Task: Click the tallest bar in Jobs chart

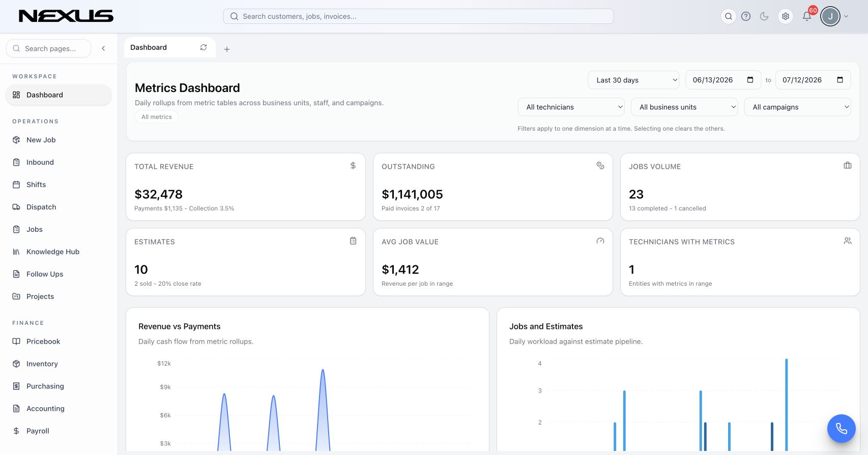Action: point(787,405)
